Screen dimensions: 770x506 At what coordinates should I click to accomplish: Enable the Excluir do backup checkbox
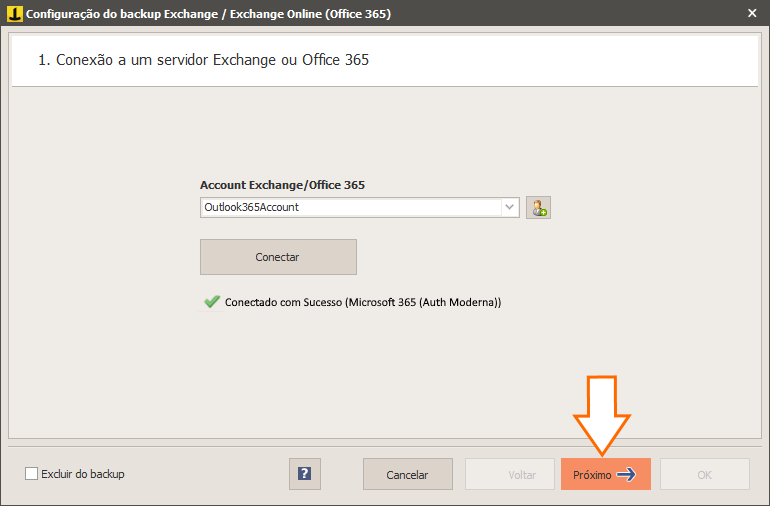(x=31, y=474)
